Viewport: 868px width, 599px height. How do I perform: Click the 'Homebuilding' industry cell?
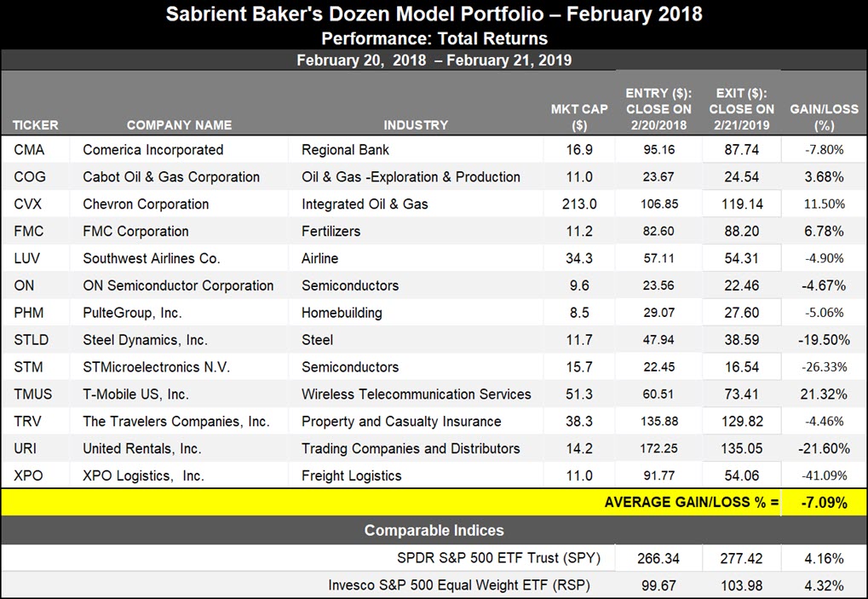point(342,312)
